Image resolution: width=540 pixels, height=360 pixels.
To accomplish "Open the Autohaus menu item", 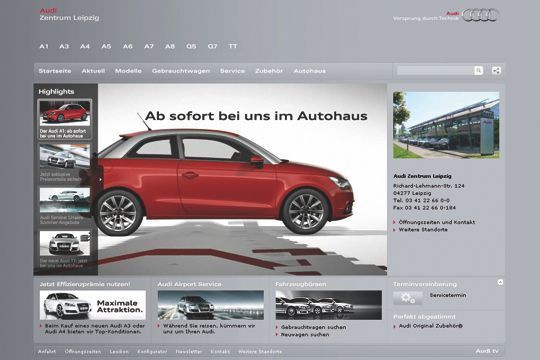I will click(x=310, y=71).
